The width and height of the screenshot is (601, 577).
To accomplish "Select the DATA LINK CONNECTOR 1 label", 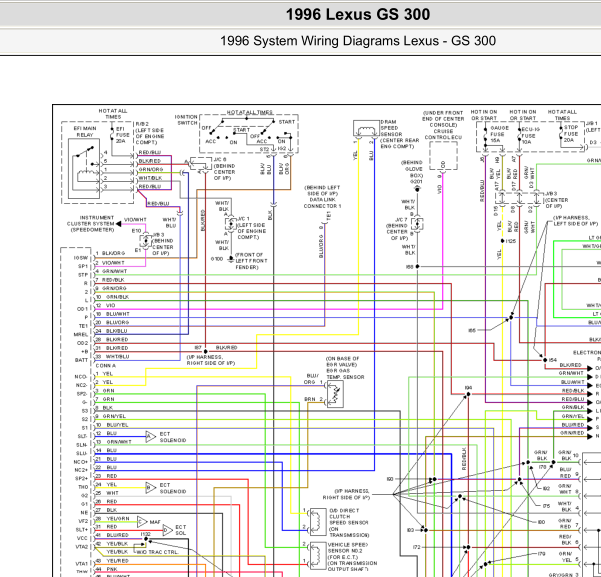I will pyautogui.click(x=322, y=203).
